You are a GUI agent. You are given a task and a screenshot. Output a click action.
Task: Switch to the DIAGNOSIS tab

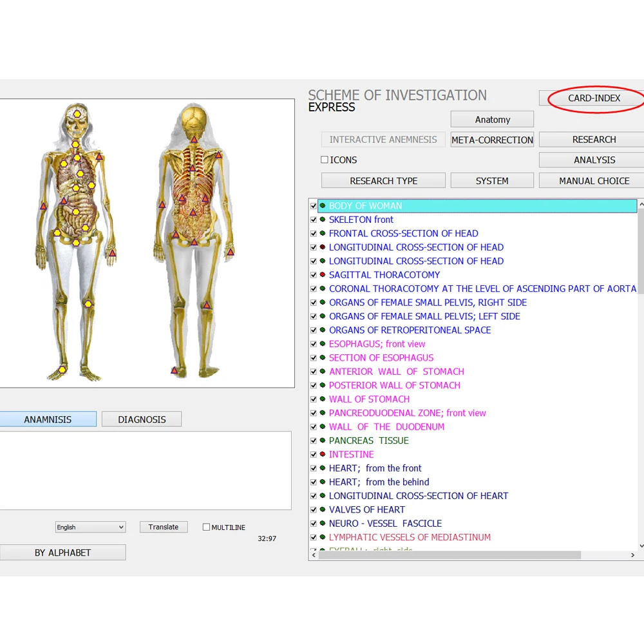tap(141, 419)
